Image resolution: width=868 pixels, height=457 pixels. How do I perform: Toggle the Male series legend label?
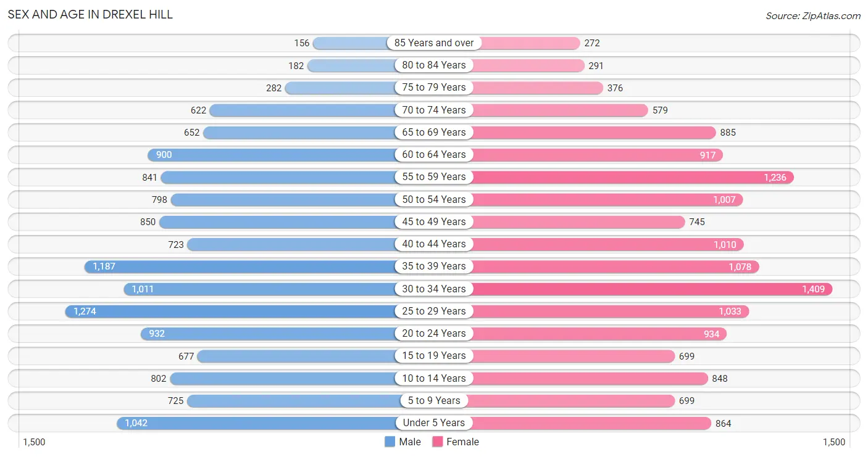click(410, 442)
